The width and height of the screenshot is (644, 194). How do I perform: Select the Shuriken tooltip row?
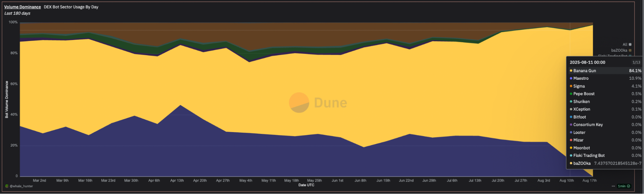point(605,102)
